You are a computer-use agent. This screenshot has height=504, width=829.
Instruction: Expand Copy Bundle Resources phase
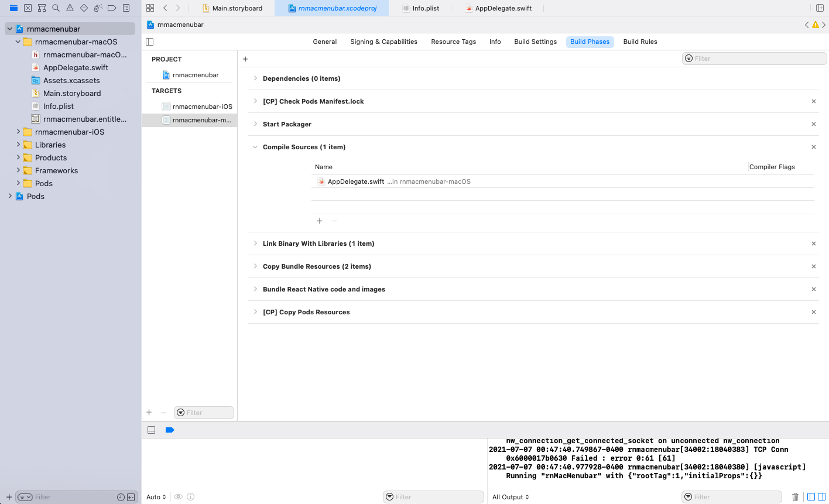pos(255,266)
